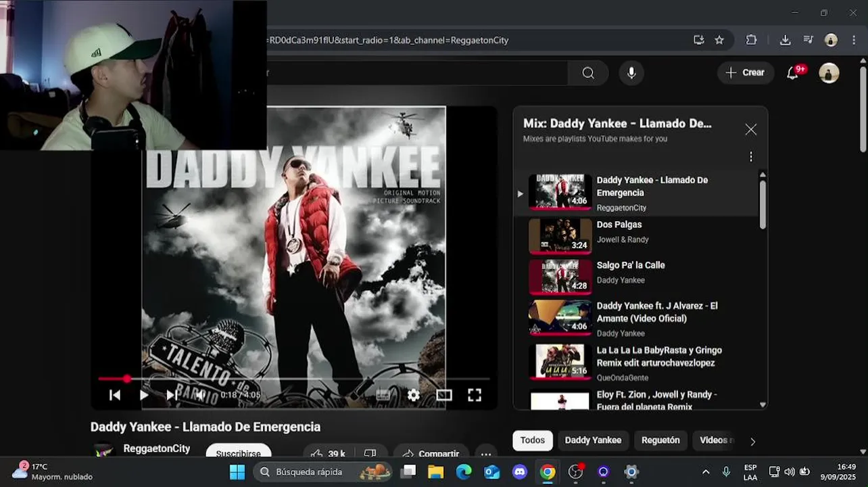Click the playlist scrollbar down arrow
The width and height of the screenshot is (868, 487).
763,404
